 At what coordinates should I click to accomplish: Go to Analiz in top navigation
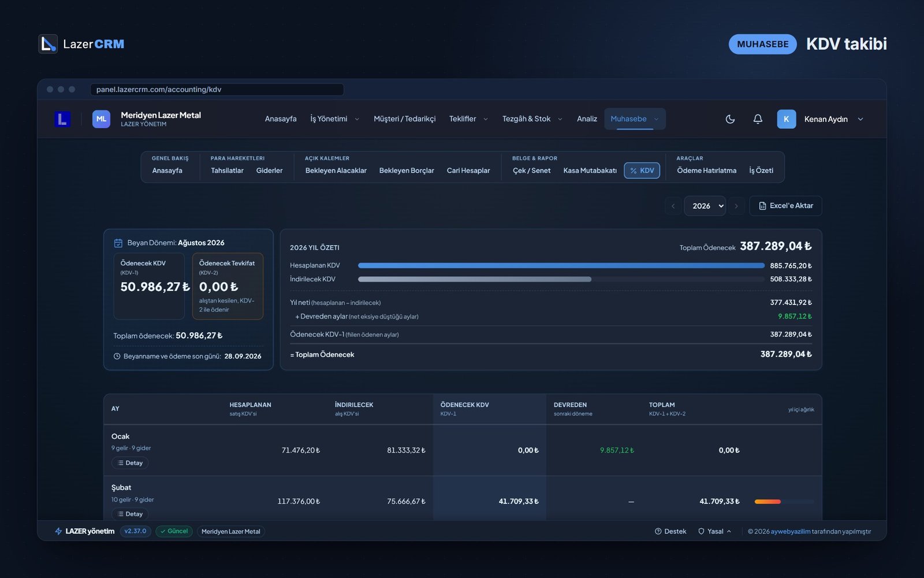coord(587,119)
